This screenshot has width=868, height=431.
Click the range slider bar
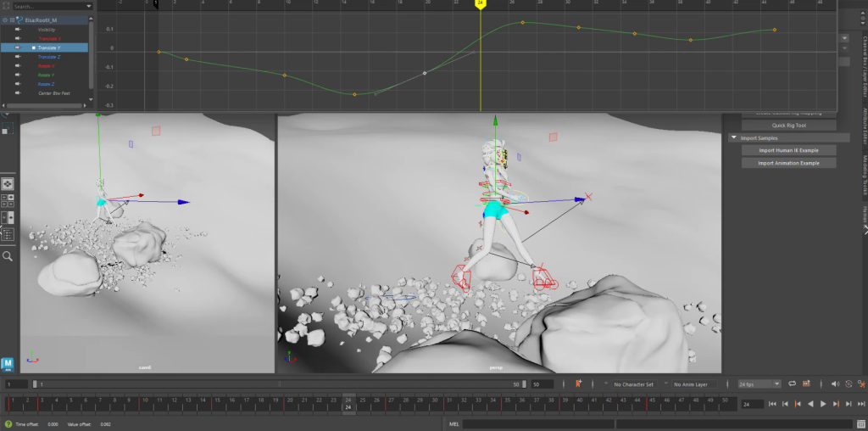[279, 383]
